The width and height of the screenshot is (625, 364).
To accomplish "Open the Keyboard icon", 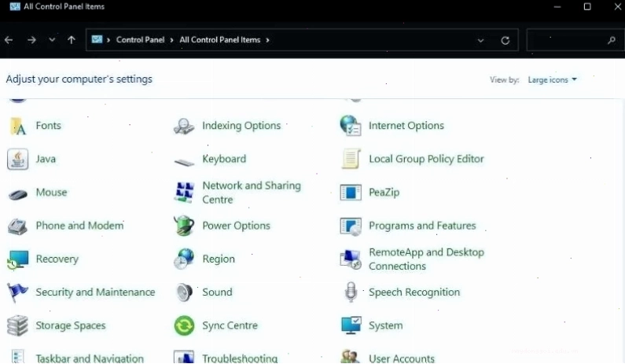I will coord(184,162).
